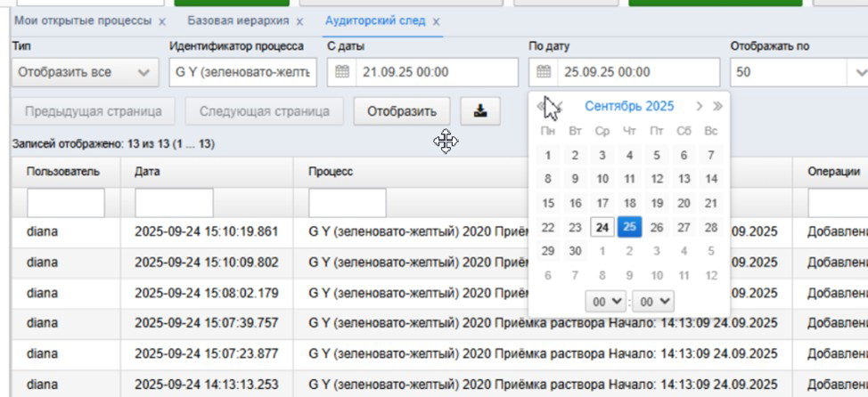Image resolution: width=868 pixels, height=397 pixels.
Task: Click the 'По дату' calendar icon
Action: pos(544,72)
